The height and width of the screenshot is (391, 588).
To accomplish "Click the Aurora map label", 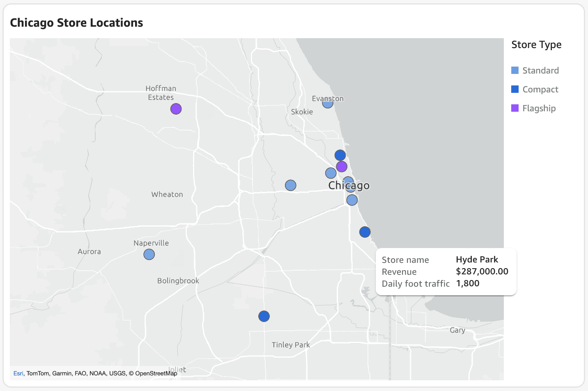I will [89, 251].
